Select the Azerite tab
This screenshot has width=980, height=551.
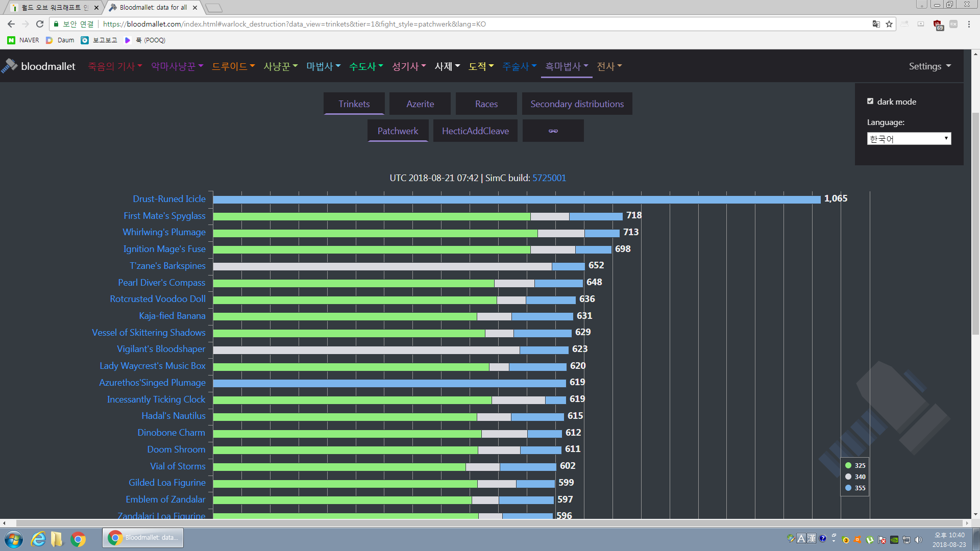coord(420,104)
